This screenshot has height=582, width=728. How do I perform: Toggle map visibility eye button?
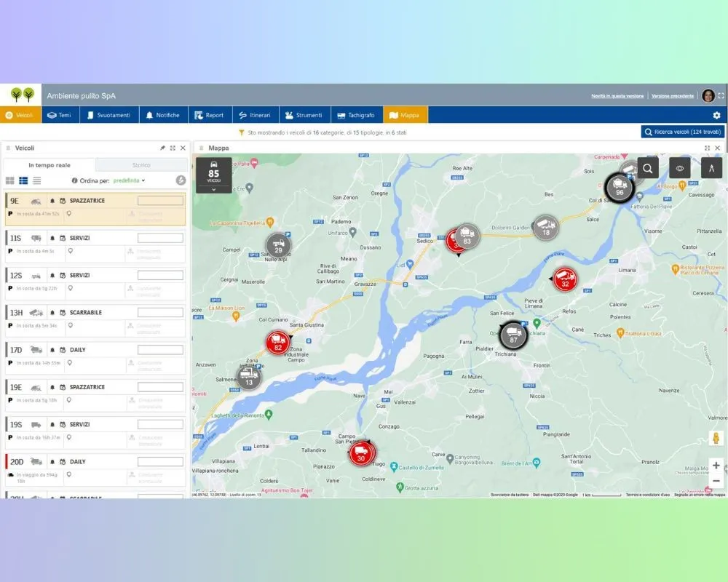click(680, 167)
